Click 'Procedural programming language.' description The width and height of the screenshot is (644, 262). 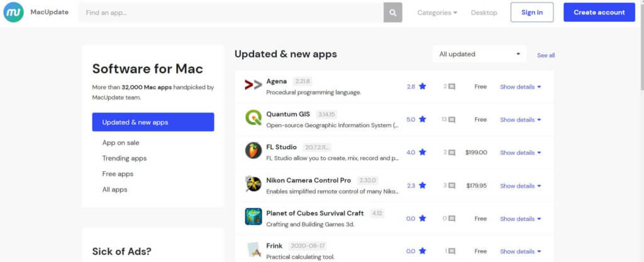click(313, 93)
